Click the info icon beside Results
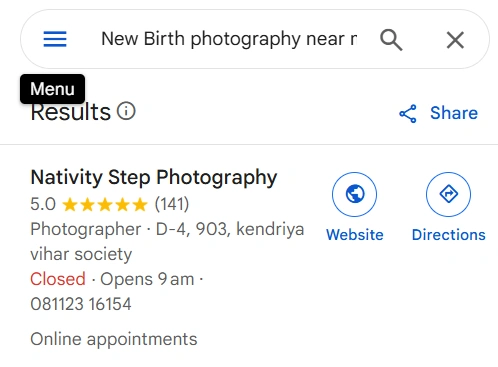The width and height of the screenshot is (498, 367). [126, 111]
